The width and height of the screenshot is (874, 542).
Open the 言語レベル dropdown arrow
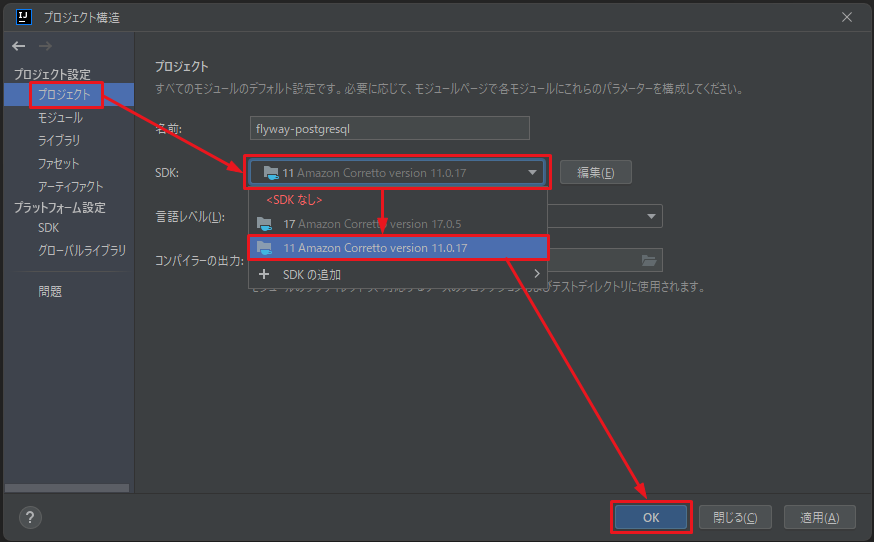tap(651, 216)
